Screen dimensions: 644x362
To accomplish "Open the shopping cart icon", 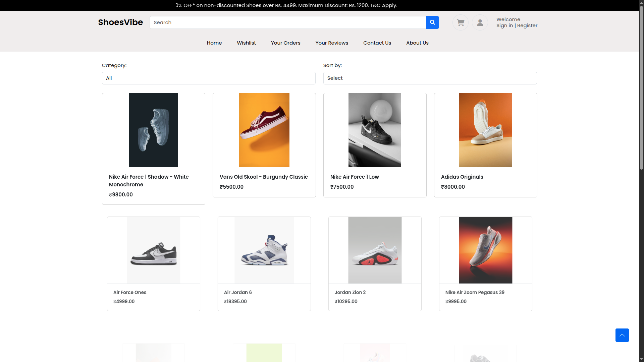I will pyautogui.click(x=461, y=22).
